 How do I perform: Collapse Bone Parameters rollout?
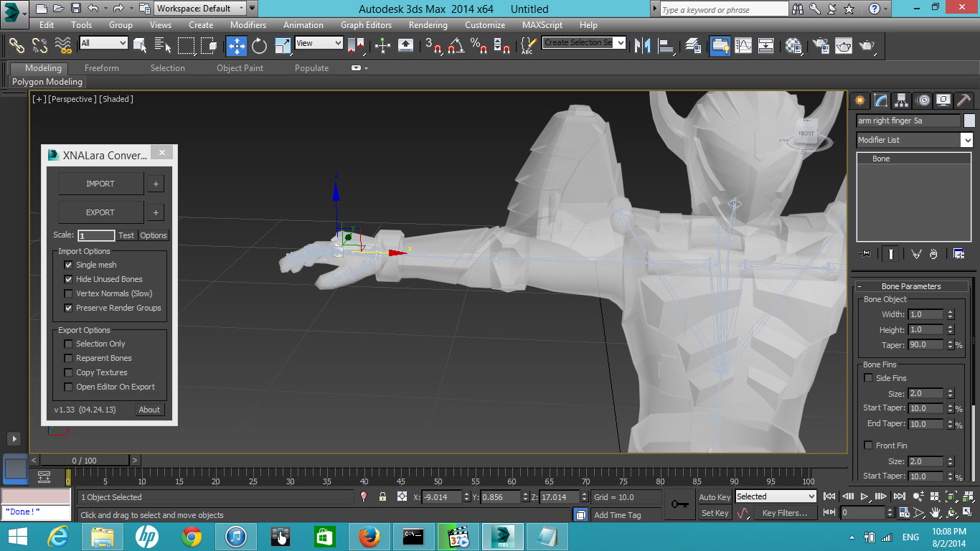tap(910, 286)
